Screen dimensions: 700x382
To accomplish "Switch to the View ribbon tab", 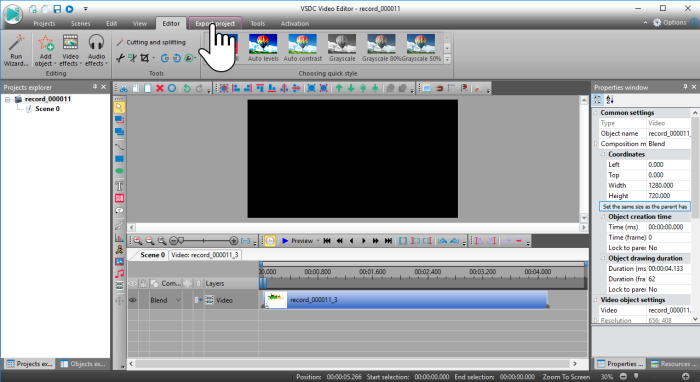I will point(140,24).
